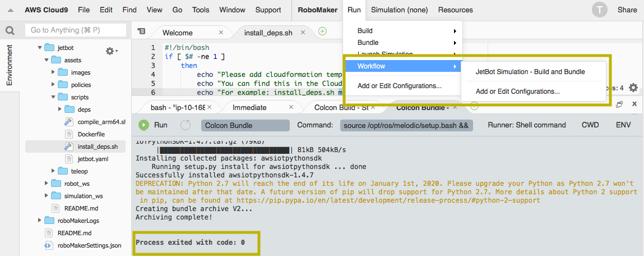The image size is (644, 256).
Task: Open the Go menu
Action: (178, 10)
